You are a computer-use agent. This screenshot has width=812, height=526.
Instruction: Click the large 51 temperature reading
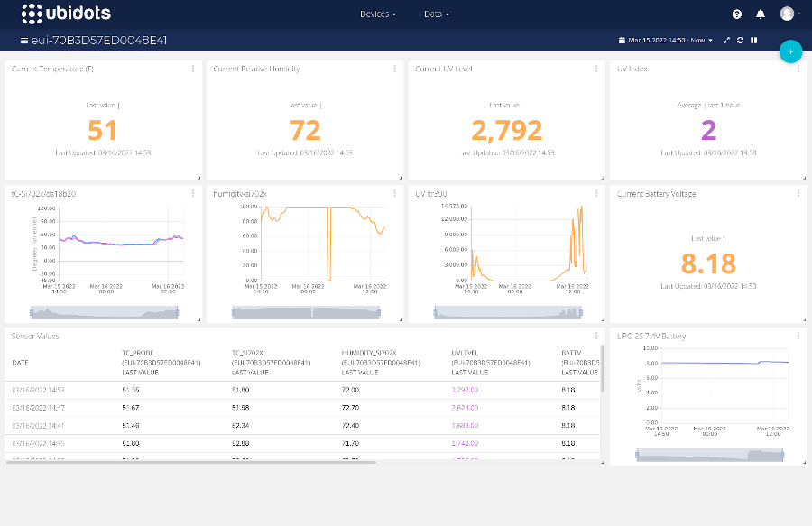[102, 130]
